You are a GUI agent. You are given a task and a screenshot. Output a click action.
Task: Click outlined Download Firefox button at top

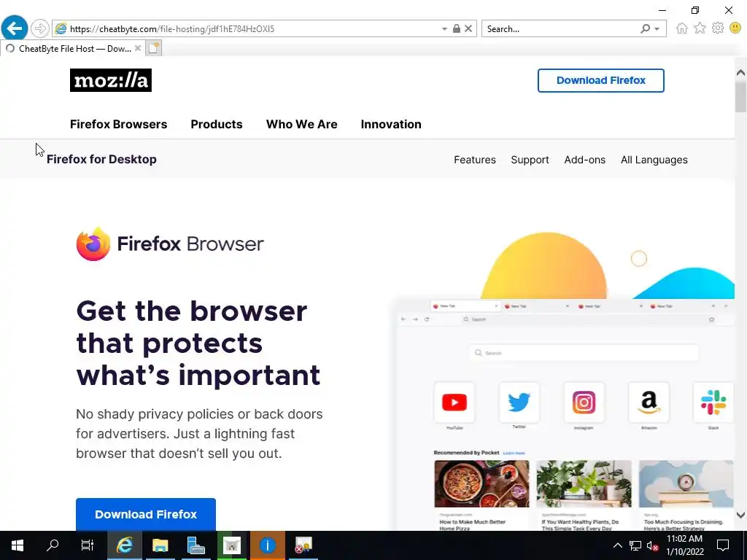click(x=601, y=80)
